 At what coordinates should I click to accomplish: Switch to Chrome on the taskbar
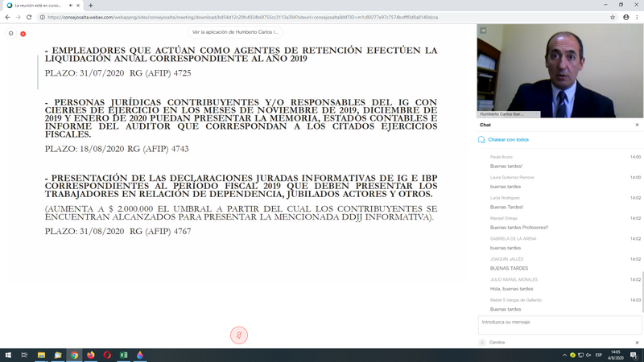pos(74,355)
